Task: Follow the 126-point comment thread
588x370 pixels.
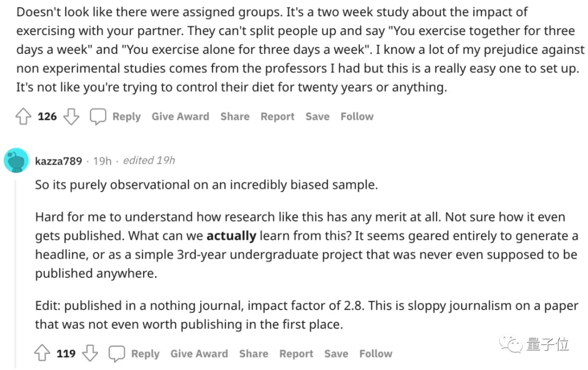Action: [357, 116]
